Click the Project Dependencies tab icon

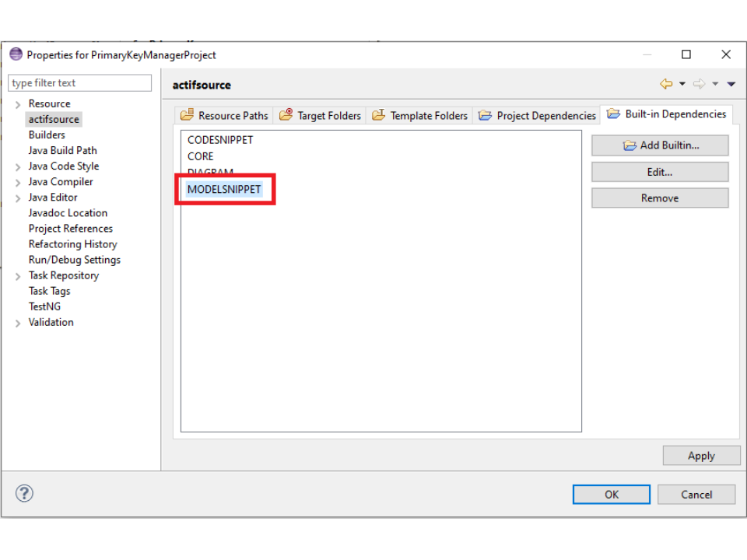coord(485,115)
